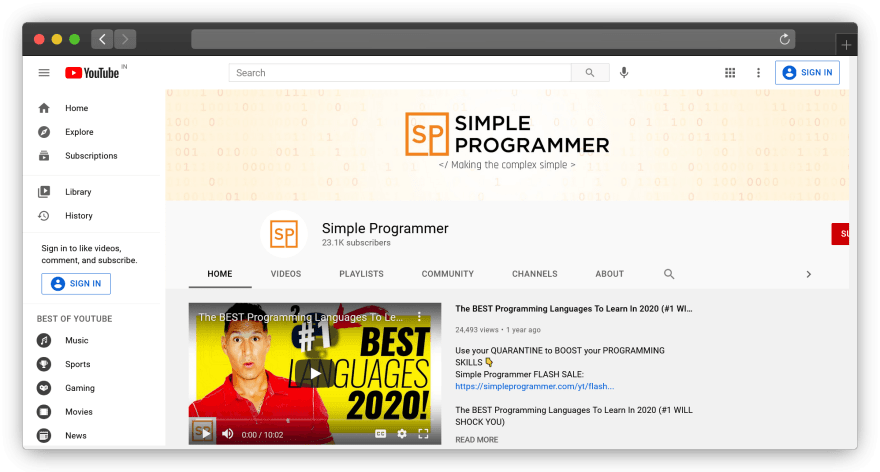The image size is (880, 472).
Task: Search within the channel via magnifier icon
Action: [669, 274]
